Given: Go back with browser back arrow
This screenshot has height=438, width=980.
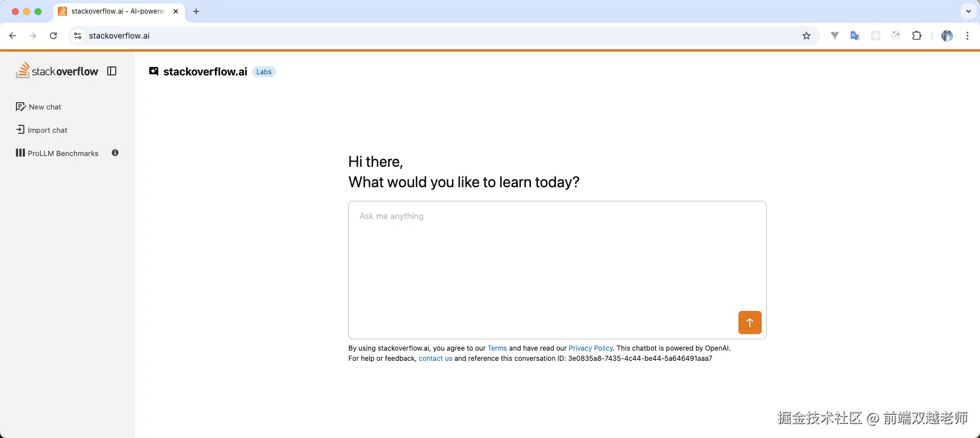Looking at the screenshot, I should click(12, 36).
